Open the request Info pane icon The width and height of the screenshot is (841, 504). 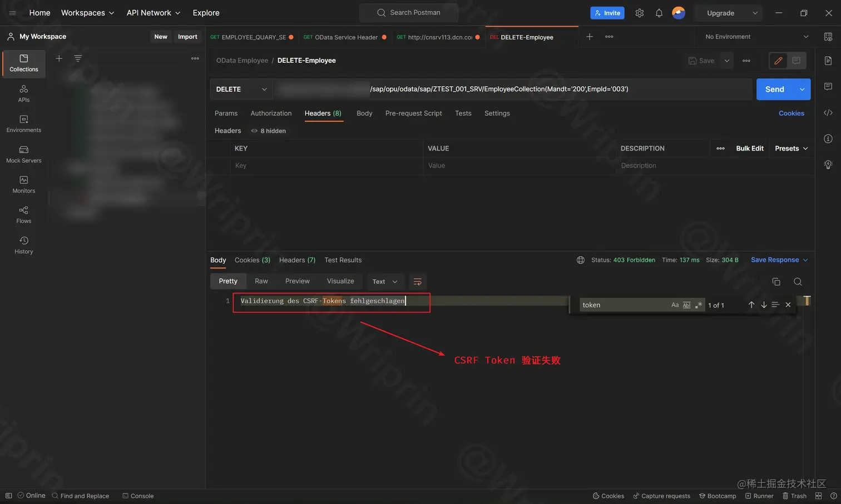point(828,138)
